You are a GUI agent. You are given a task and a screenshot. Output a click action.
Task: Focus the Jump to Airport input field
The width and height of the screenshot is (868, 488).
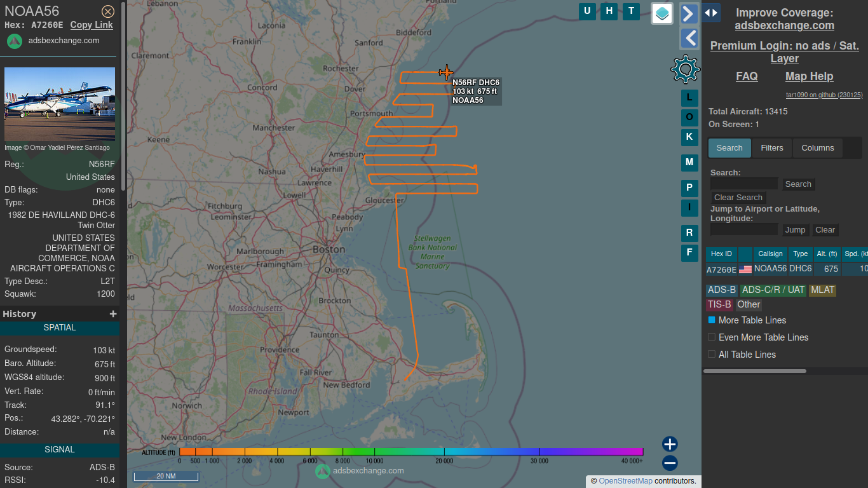[x=744, y=229]
